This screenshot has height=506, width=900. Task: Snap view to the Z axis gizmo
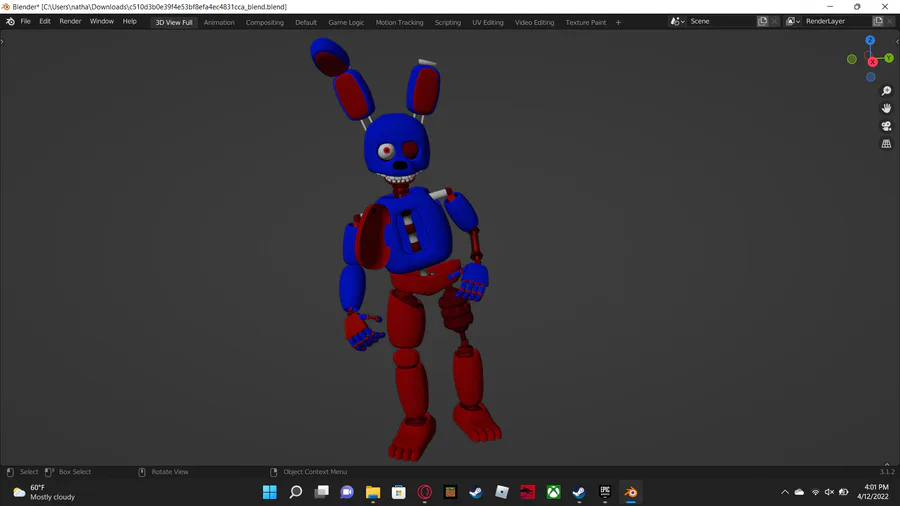tap(870, 40)
